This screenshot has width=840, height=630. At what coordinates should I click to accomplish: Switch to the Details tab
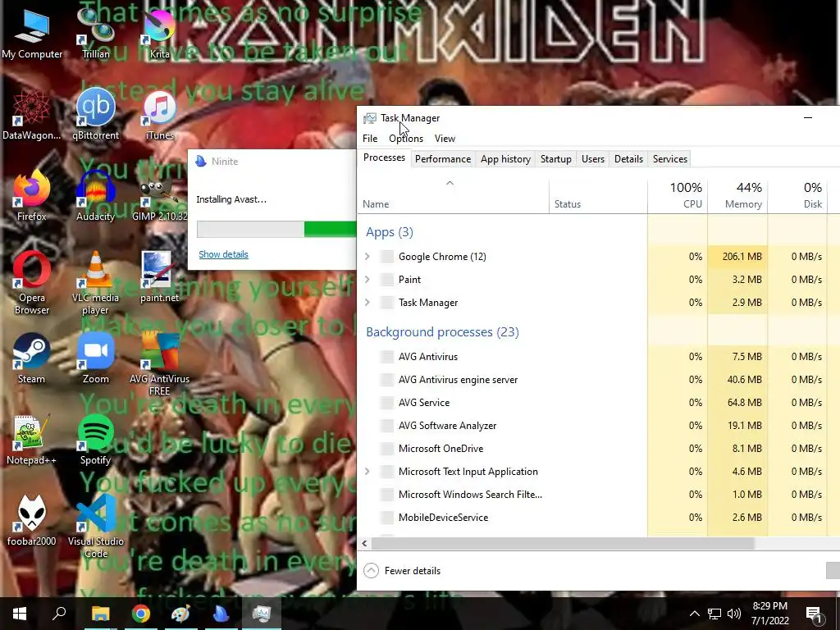click(628, 159)
